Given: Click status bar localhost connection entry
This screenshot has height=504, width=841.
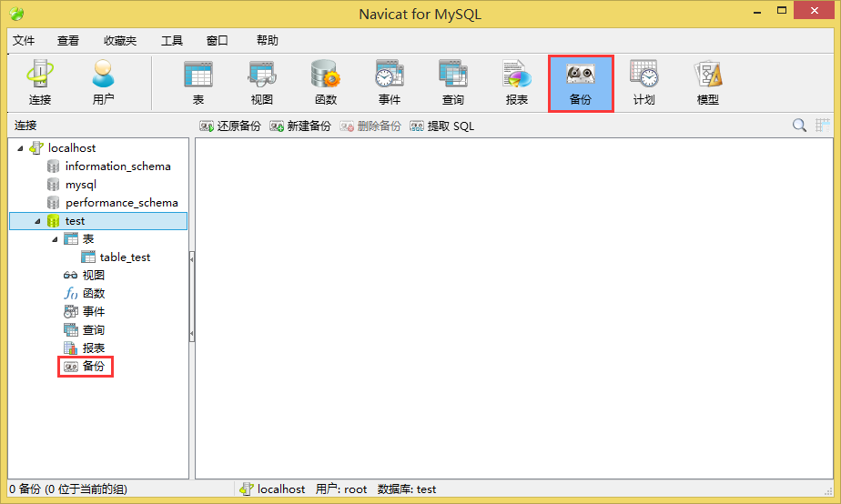Looking at the screenshot, I should [x=272, y=489].
